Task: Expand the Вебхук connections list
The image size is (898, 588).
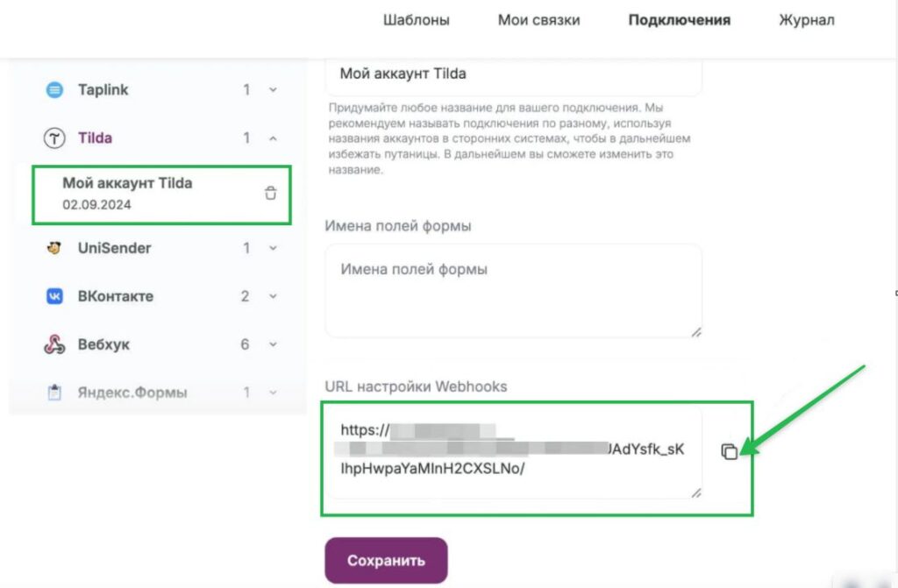Action: [x=274, y=344]
